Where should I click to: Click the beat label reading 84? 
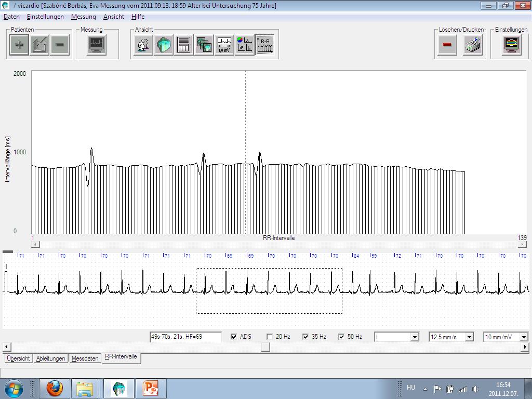[x=356, y=256]
